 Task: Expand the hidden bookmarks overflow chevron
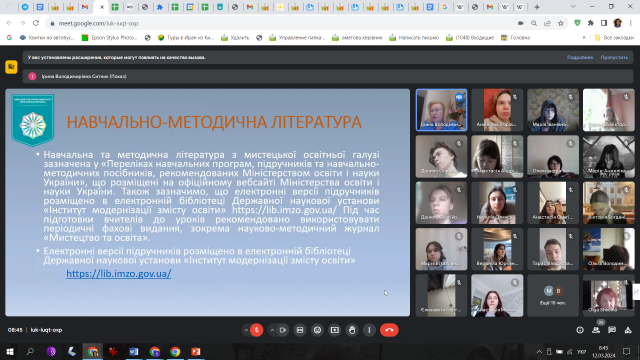click(x=584, y=38)
